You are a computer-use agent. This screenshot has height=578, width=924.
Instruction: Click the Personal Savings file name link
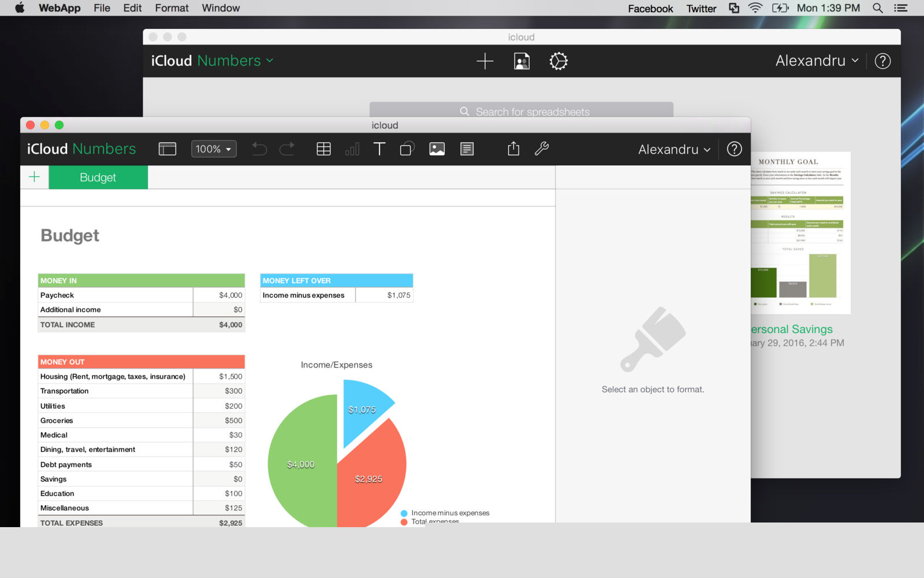pos(792,329)
